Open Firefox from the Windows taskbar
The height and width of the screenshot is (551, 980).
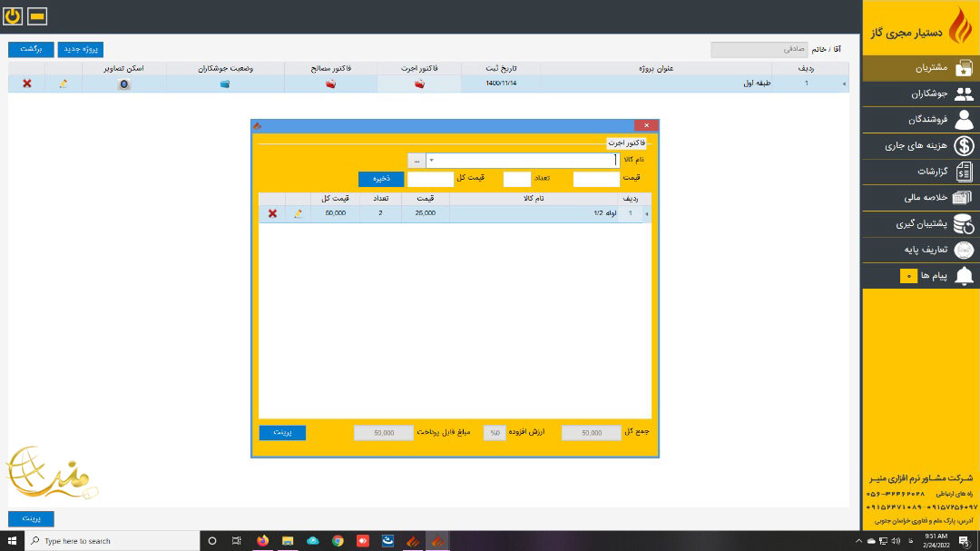[x=263, y=541]
